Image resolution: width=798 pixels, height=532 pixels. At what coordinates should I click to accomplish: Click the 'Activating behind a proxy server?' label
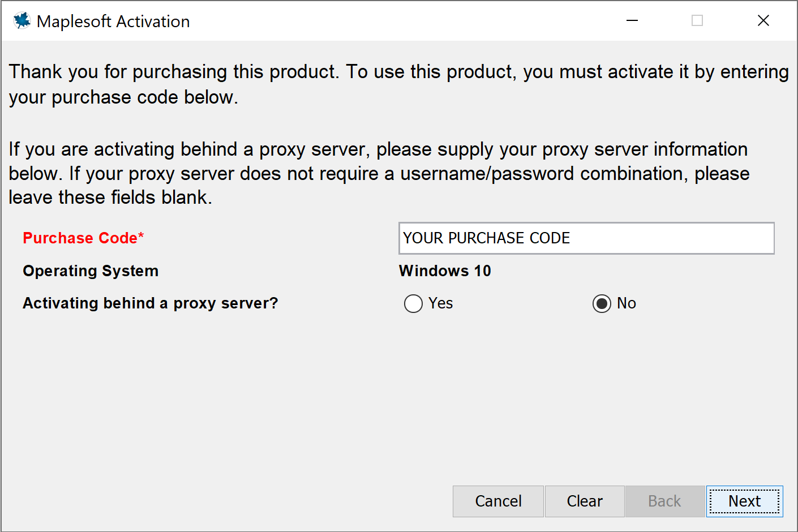pyautogui.click(x=151, y=303)
